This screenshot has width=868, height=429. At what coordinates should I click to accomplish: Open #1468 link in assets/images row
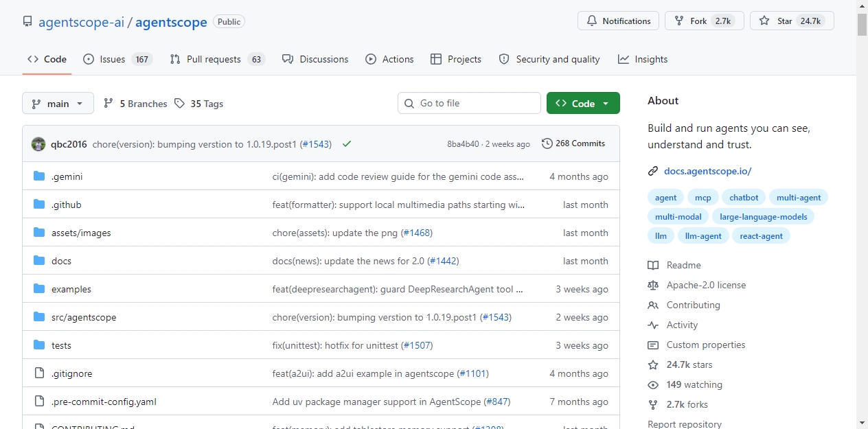416,233
